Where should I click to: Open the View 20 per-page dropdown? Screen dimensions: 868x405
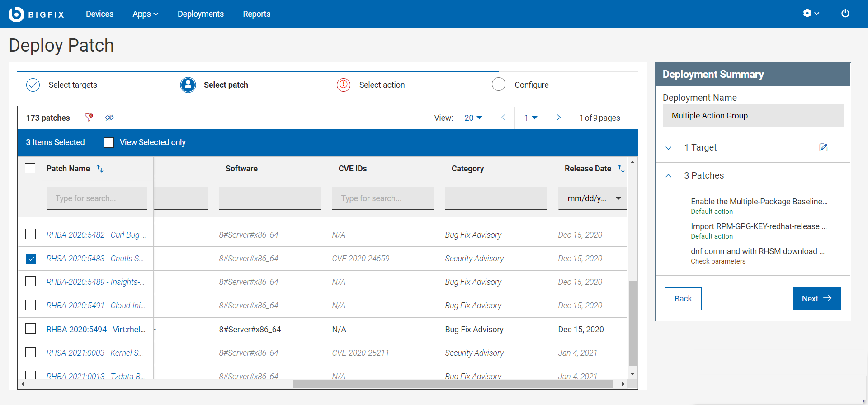473,118
